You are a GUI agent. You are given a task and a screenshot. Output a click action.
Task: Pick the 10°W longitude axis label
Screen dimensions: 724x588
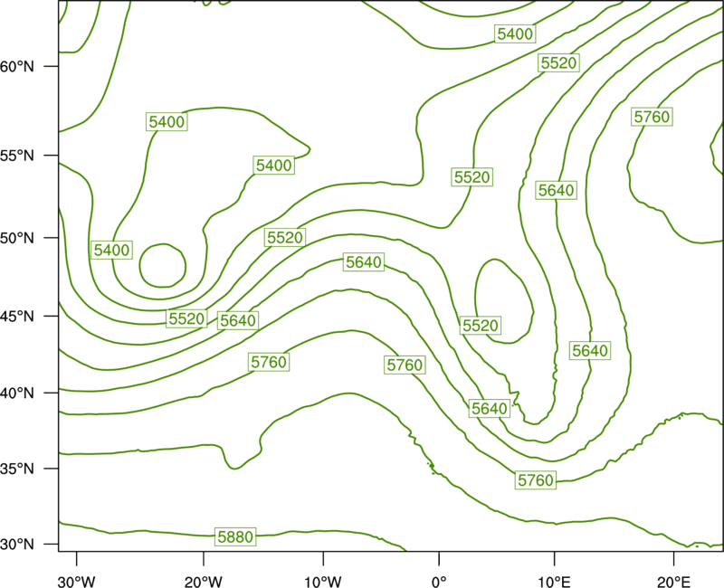pos(323,582)
